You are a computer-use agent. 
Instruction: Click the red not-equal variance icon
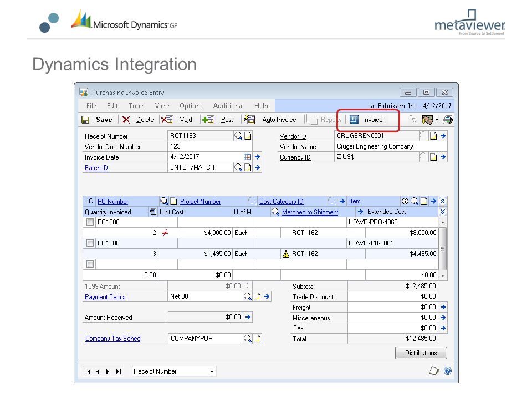[x=165, y=233]
